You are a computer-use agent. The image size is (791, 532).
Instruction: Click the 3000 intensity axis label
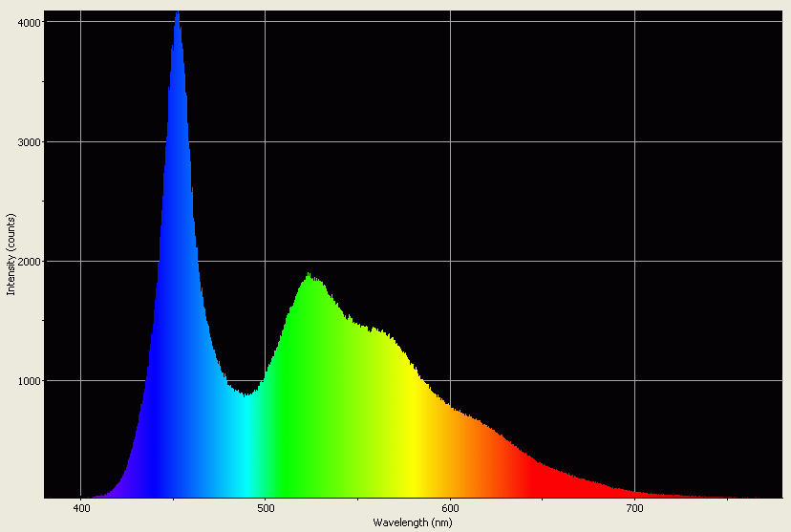point(29,142)
